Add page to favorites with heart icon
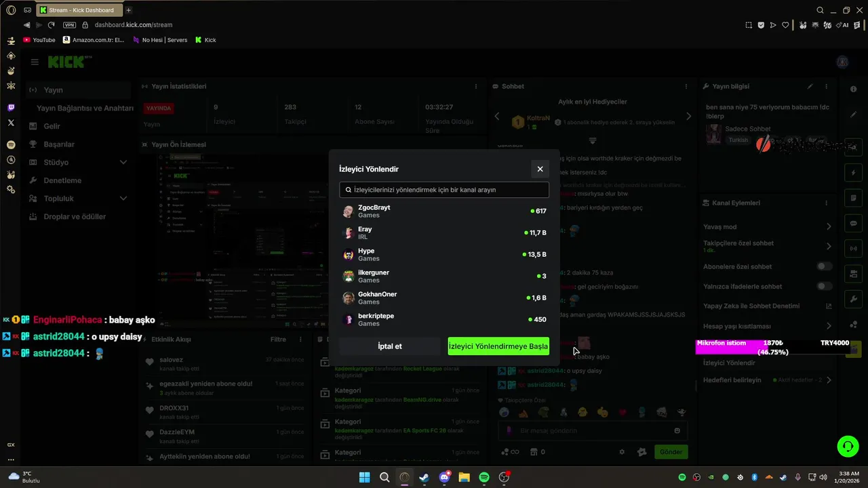The width and height of the screenshot is (868, 488). pyautogui.click(x=785, y=25)
